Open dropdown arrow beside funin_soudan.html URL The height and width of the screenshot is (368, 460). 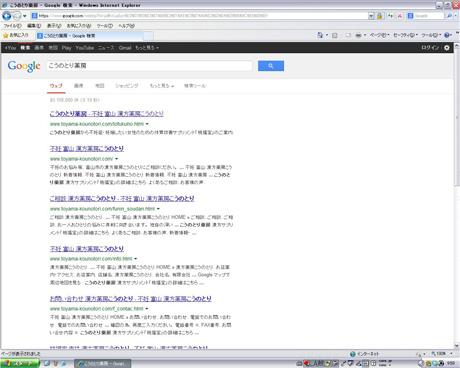click(x=158, y=209)
